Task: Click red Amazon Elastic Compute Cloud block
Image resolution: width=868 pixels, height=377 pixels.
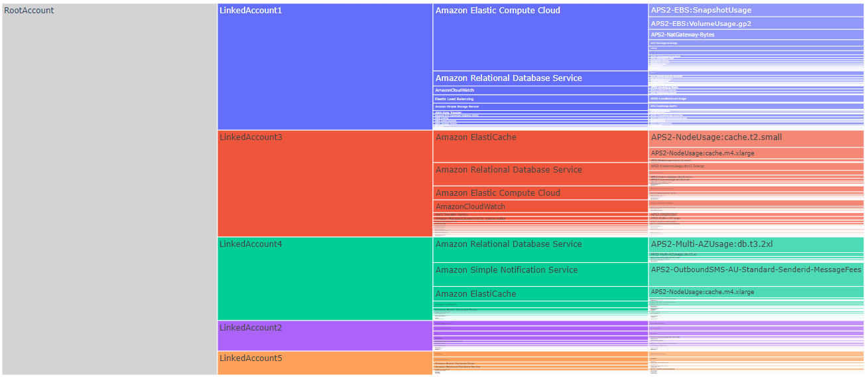Action: click(540, 193)
